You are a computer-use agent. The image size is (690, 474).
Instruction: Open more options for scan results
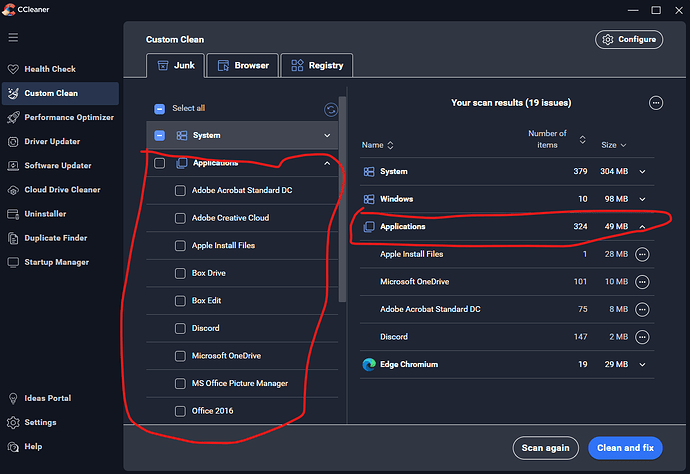coord(656,103)
